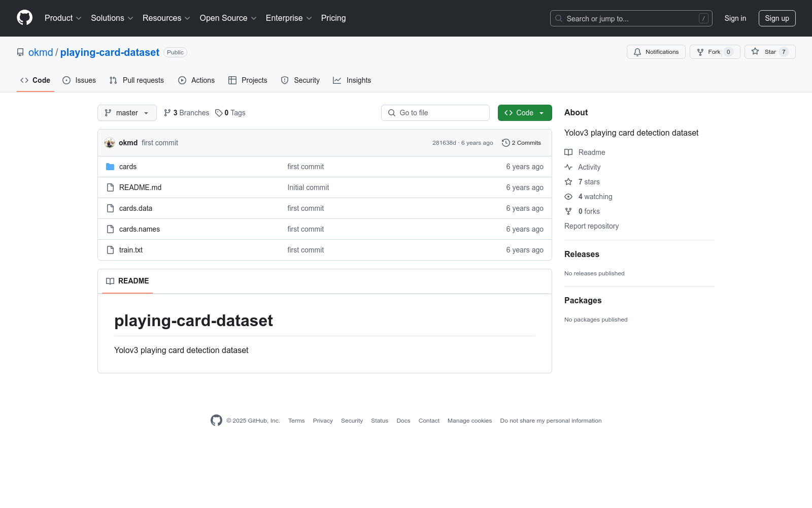Click the cards folder icon
The height and width of the screenshot is (508, 812).
point(110,167)
